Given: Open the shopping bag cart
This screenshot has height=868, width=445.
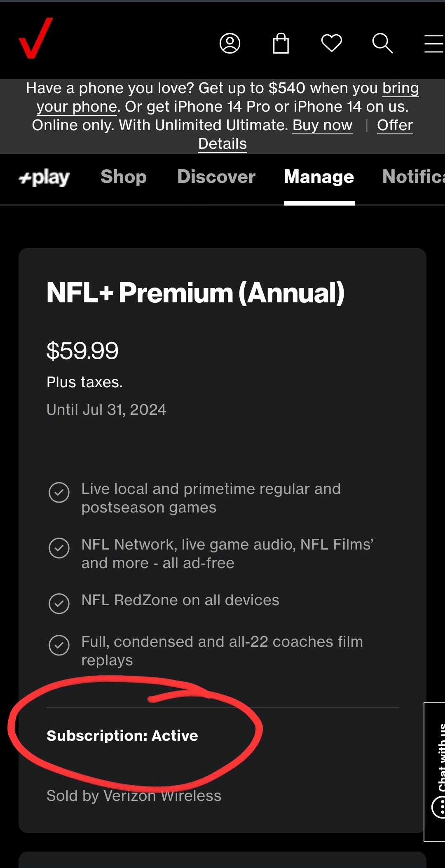Looking at the screenshot, I should pos(281,43).
